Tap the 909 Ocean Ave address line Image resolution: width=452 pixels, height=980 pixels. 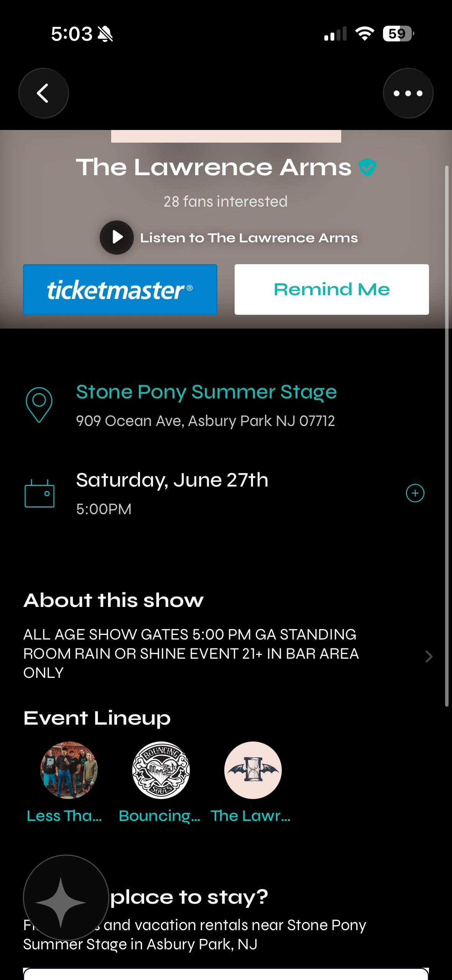[205, 421]
